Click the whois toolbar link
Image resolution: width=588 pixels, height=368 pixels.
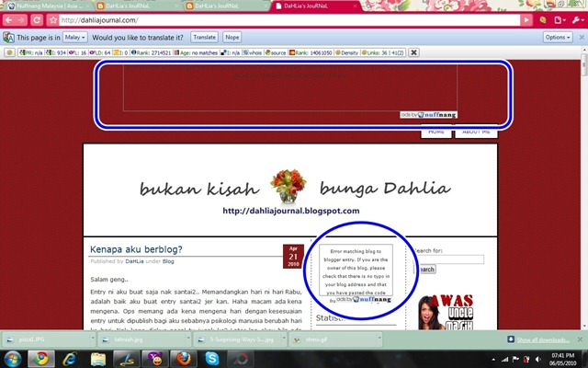tap(252, 52)
